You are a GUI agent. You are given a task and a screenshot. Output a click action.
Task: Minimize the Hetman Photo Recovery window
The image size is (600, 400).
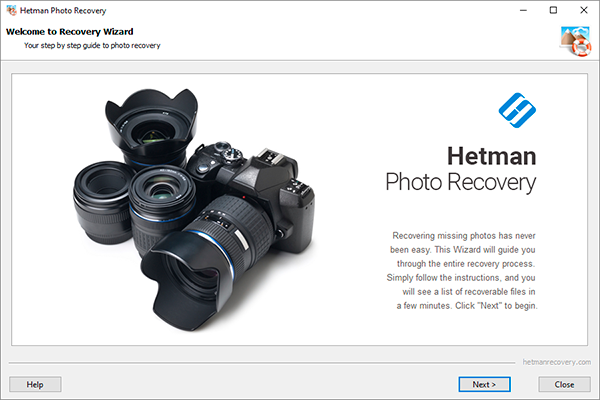point(523,10)
